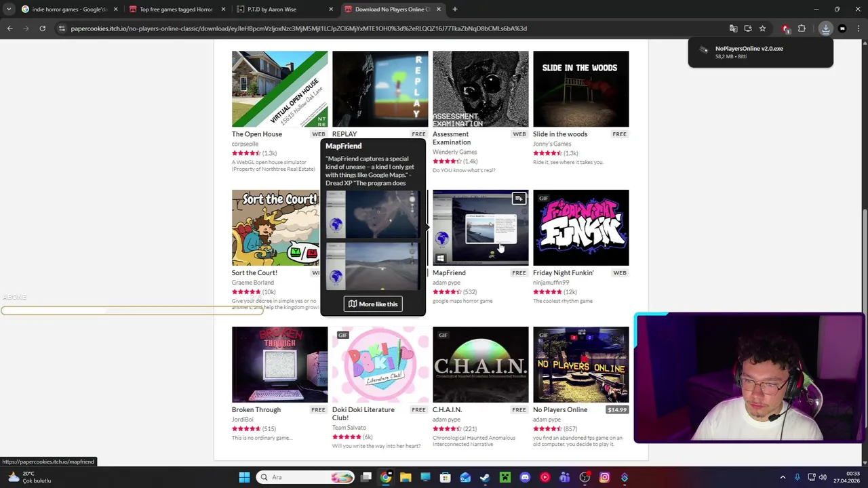Open the Chrome profile avatar
Viewport: 868px width, 488px height.
tap(842, 28)
